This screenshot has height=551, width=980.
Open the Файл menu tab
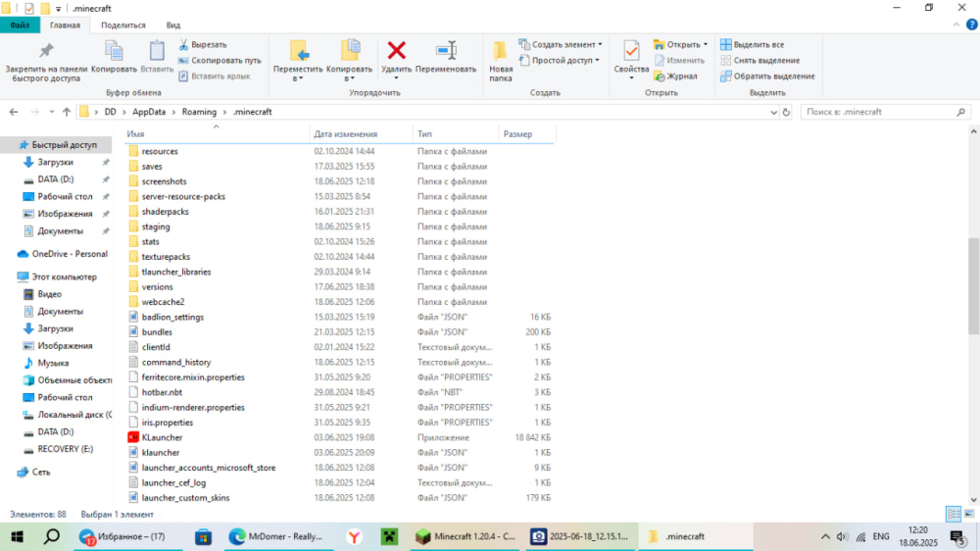(x=20, y=25)
